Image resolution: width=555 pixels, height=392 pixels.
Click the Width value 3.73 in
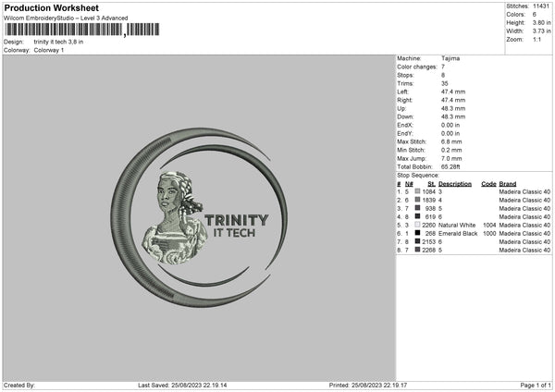541,31
